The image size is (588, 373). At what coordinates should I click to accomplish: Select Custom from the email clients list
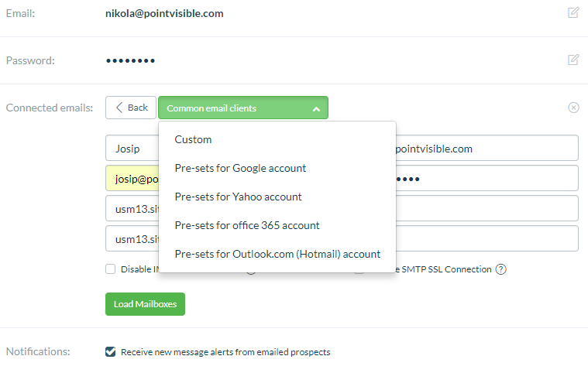point(193,139)
